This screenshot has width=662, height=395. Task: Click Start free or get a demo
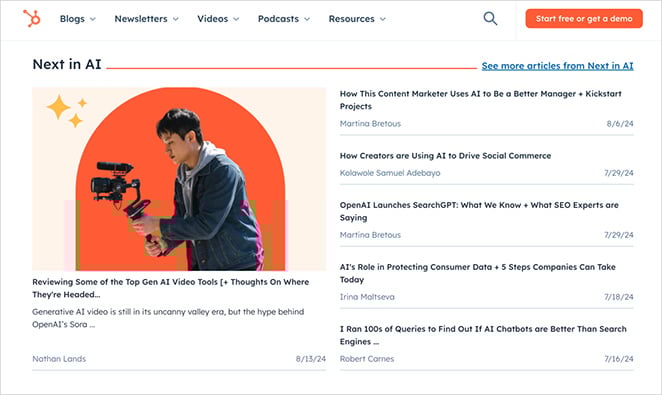[x=584, y=19]
